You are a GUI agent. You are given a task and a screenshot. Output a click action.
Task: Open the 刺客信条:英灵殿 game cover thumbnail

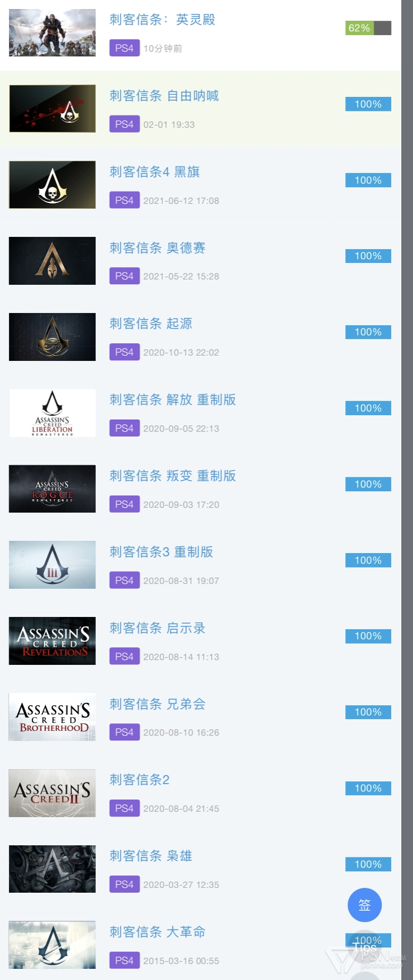(x=52, y=32)
